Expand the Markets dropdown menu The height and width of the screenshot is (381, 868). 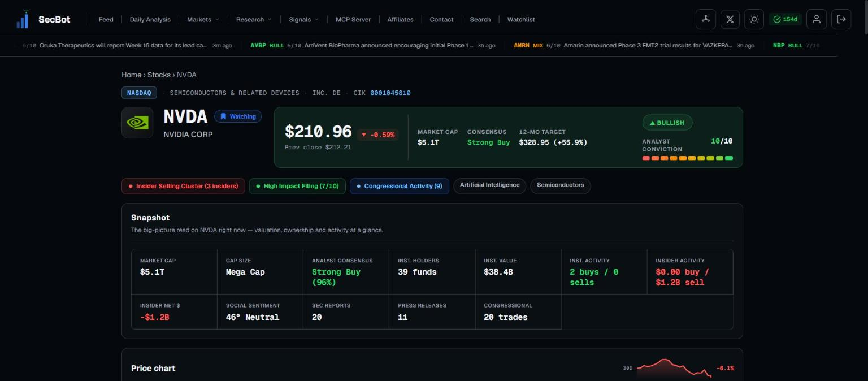coord(203,19)
